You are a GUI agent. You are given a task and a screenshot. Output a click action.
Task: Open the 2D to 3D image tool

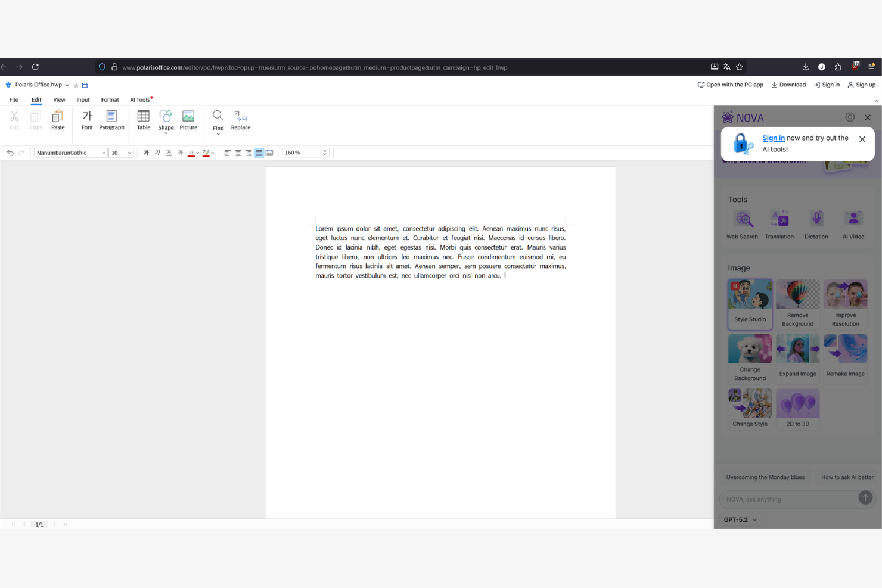797,409
